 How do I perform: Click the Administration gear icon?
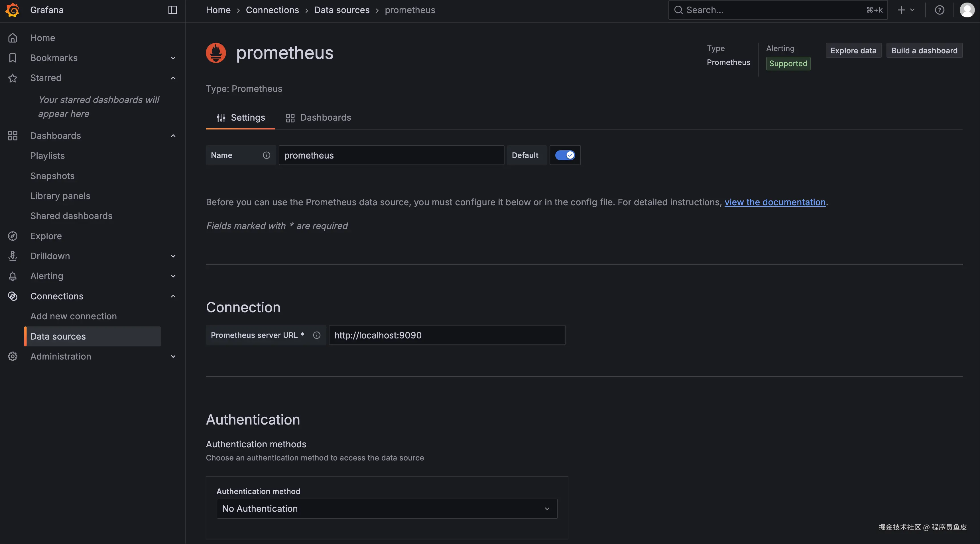[13, 356]
